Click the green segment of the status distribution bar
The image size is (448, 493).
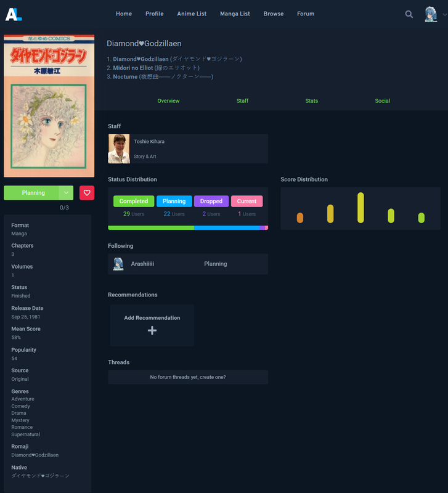[x=151, y=227]
